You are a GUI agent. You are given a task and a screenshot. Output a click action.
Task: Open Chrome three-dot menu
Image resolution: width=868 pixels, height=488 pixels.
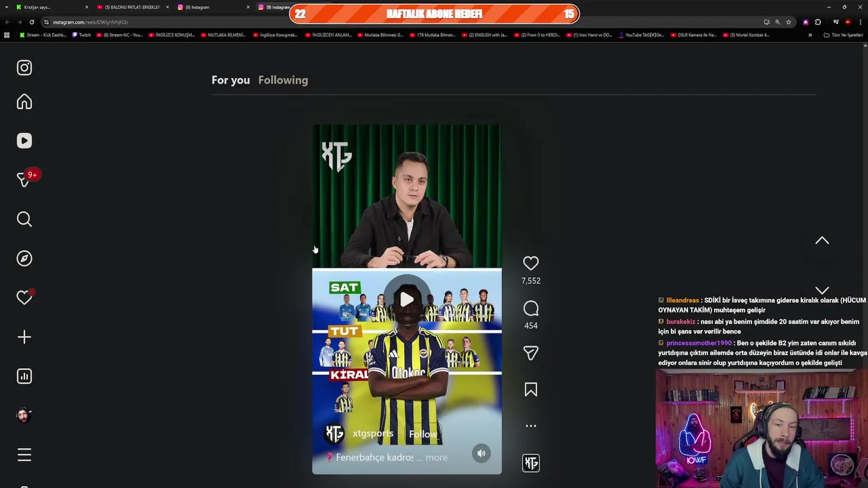860,22
